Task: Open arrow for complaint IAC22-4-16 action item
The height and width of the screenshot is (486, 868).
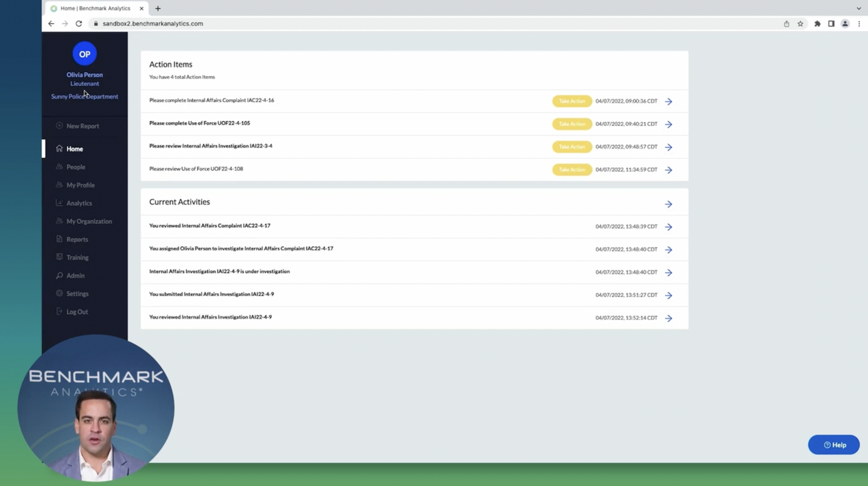Action: [669, 102]
